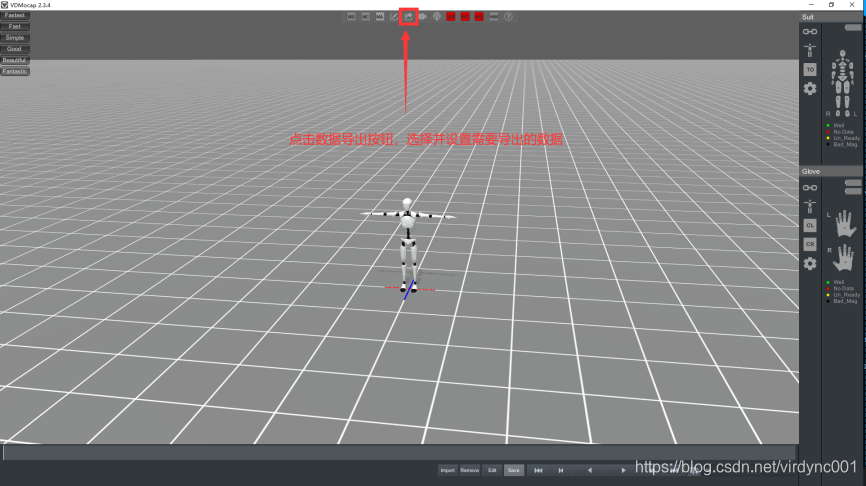Screen dimensions: 866x486
Task: Click the Glove panel header
Action: [x=832, y=172]
